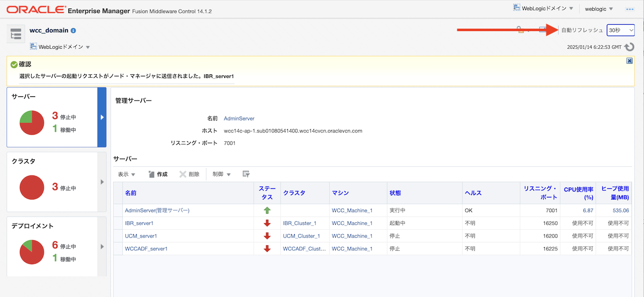Sort by the ステータス column header
Image resolution: width=644 pixels, height=297 pixels.
tap(267, 193)
